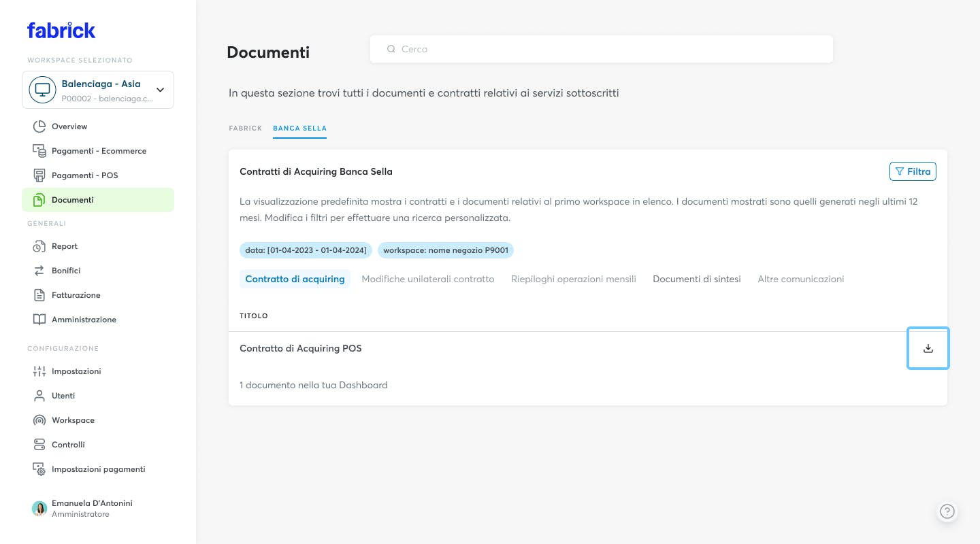Switch to Modifiche unilaterali contratto tab
980x544 pixels.
428,279
